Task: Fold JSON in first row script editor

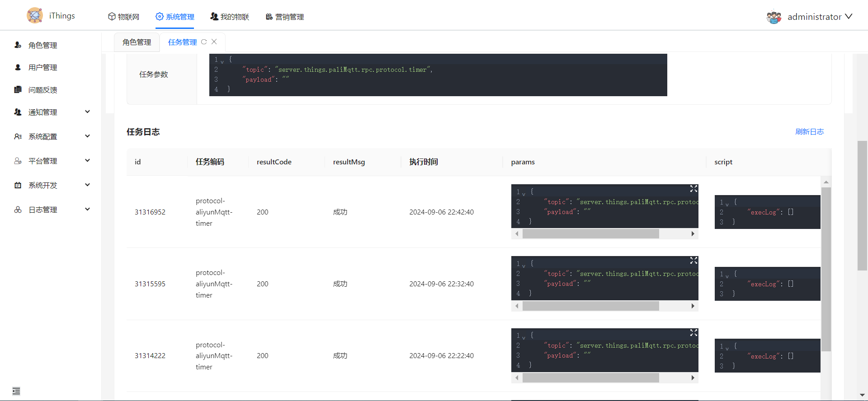Action: (x=727, y=203)
